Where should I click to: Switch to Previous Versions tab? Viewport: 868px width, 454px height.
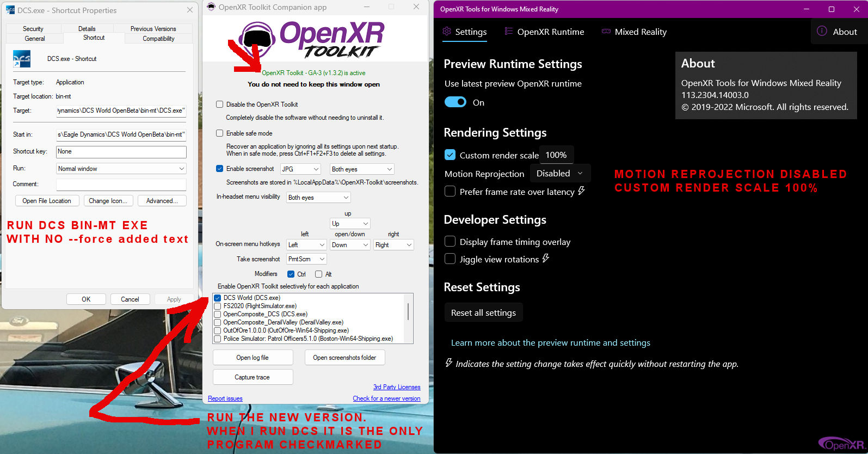point(153,29)
